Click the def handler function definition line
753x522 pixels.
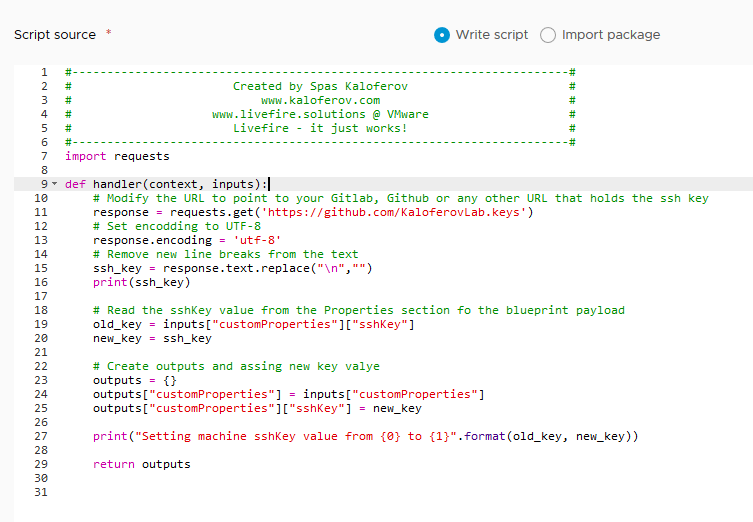pyautogui.click(x=166, y=184)
